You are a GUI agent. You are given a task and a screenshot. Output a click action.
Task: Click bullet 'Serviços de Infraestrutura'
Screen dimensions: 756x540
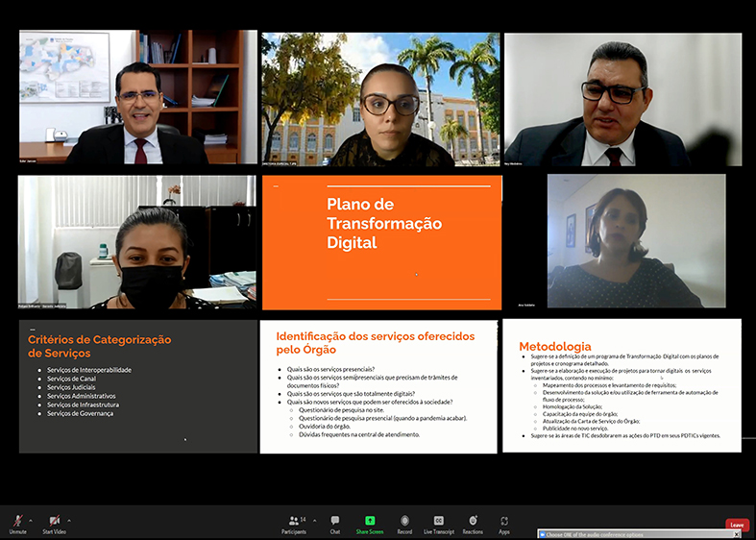point(83,405)
